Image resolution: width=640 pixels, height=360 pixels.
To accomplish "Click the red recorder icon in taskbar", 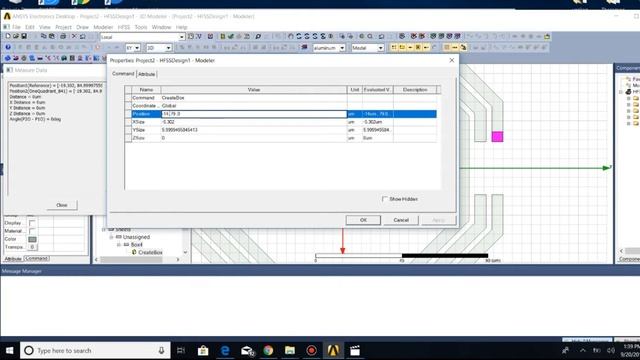I will click(x=311, y=350).
